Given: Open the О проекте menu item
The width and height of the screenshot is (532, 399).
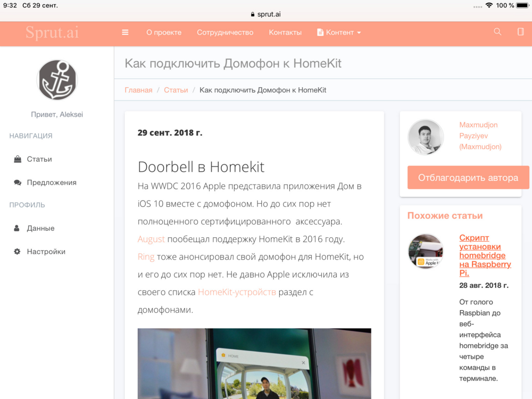Looking at the screenshot, I should coord(164,32).
